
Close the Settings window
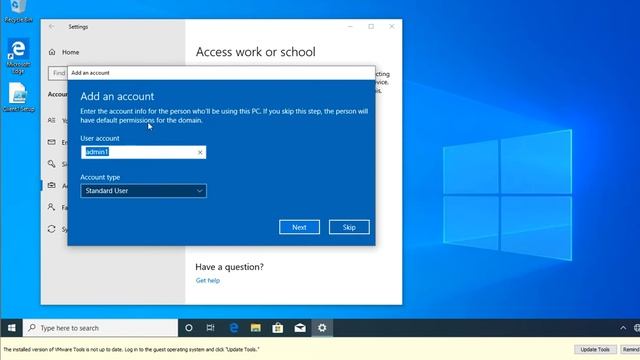click(392, 27)
